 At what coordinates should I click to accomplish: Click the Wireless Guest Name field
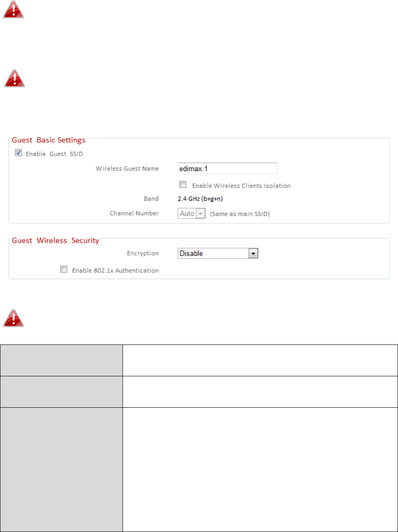(227, 169)
